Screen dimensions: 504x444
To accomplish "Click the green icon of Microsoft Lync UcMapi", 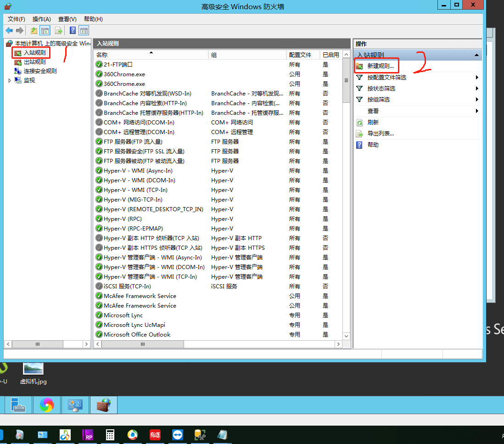I will (99, 325).
